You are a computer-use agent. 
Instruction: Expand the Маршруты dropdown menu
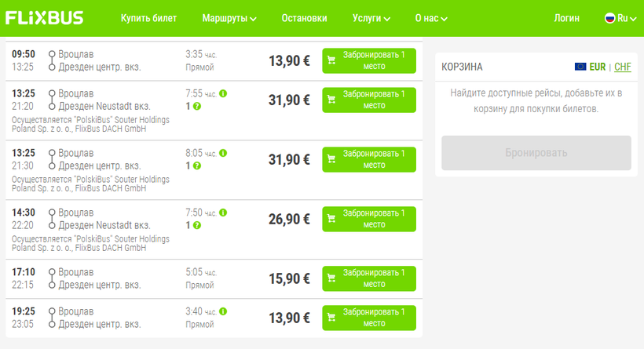click(229, 18)
